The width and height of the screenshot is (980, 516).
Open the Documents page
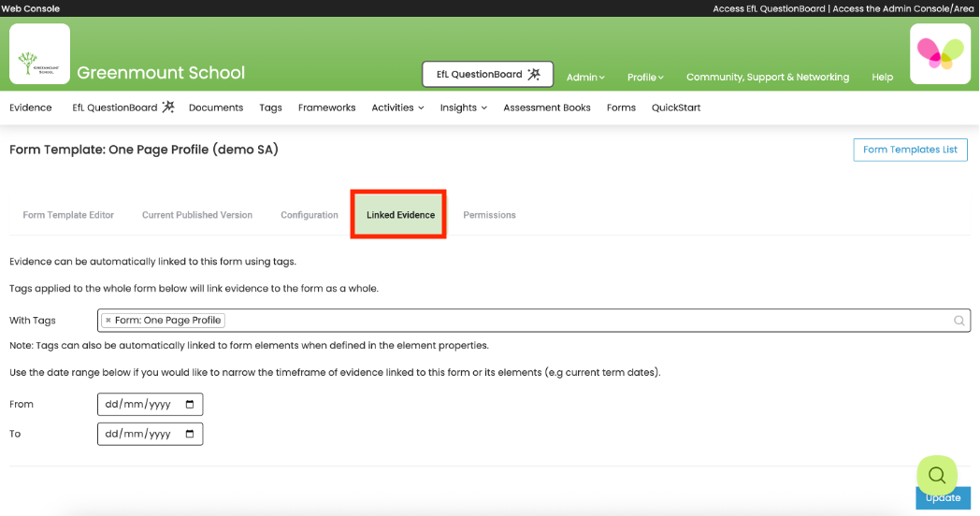click(216, 107)
